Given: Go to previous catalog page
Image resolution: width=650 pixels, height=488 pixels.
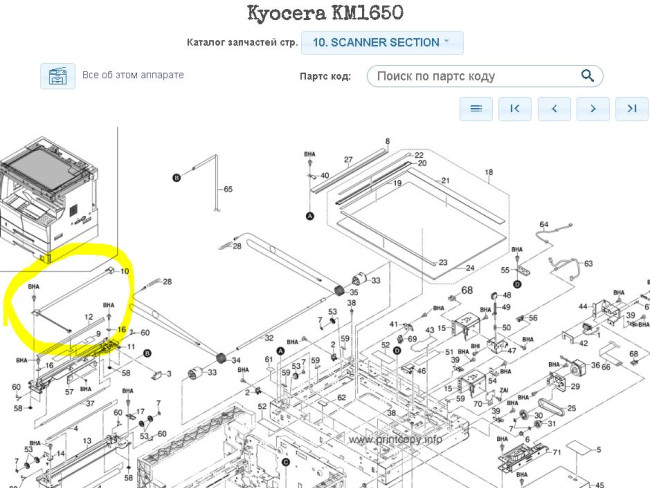Looking at the screenshot, I should coord(554,109).
